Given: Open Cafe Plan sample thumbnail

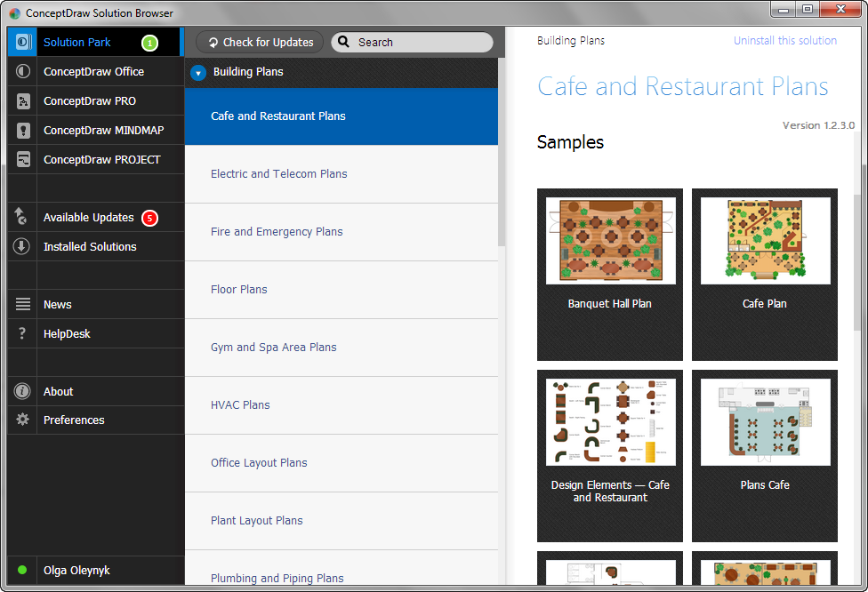Looking at the screenshot, I should pyautogui.click(x=765, y=241).
